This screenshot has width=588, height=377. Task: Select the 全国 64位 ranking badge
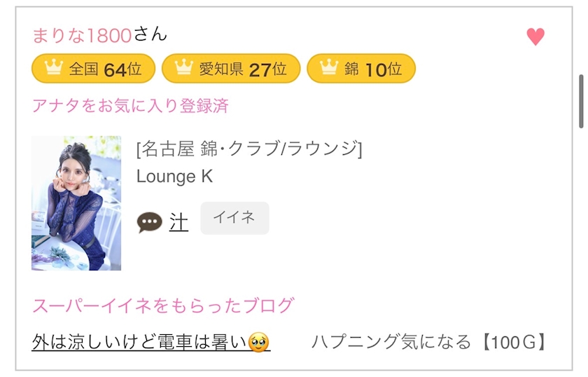click(93, 69)
